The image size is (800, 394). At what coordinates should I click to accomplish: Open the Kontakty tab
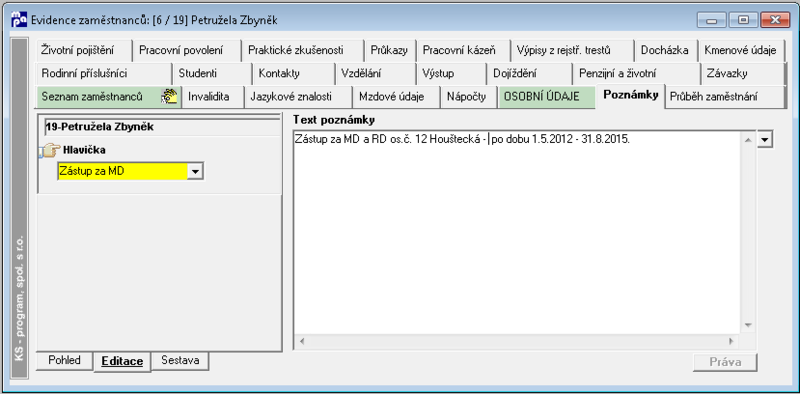click(x=293, y=73)
